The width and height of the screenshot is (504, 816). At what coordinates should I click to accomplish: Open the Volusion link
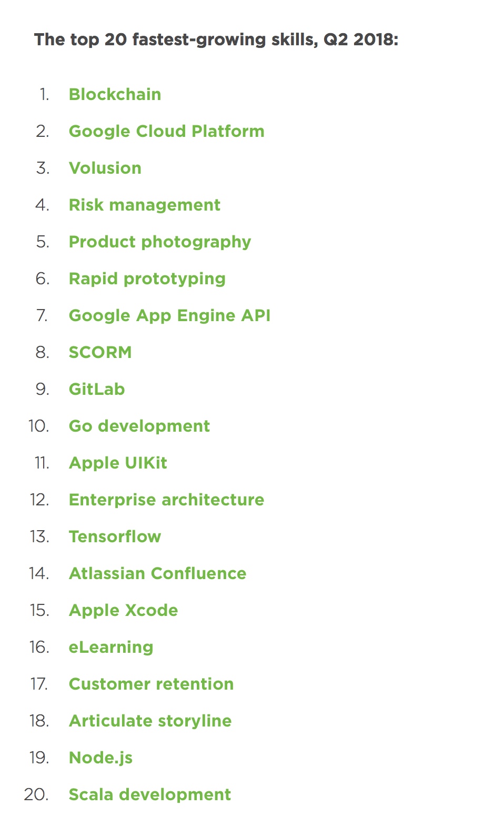coord(105,168)
